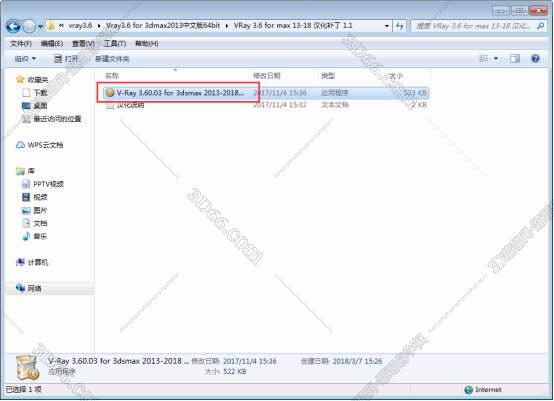Open WPS云文档 in the sidebar
Screen dimensions: 554x401
coord(45,145)
